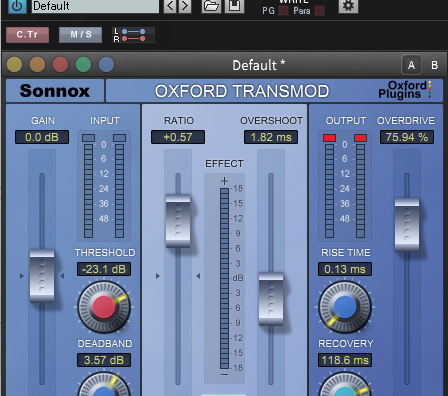Click the C.Tr button
448x396 pixels.
point(27,35)
